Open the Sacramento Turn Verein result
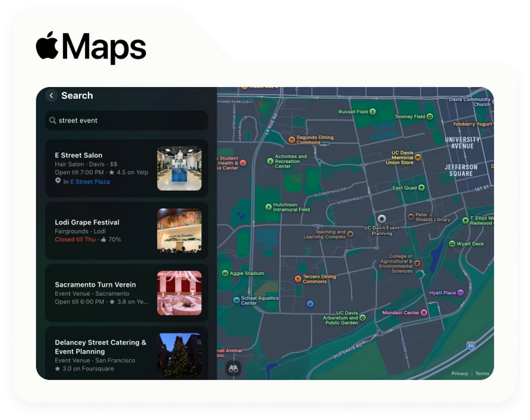The width and height of the screenshot is (530, 420). 127,293
